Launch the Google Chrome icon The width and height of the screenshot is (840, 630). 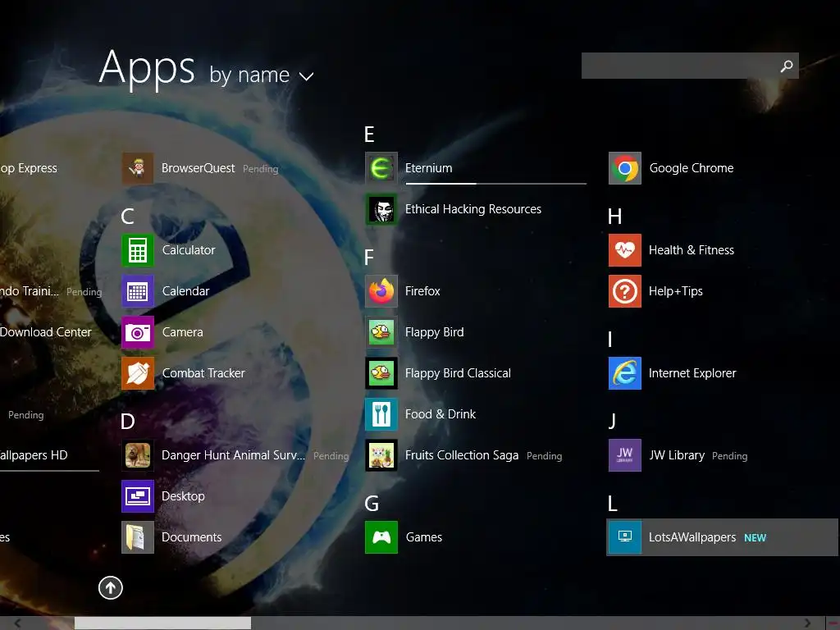pyautogui.click(x=624, y=168)
